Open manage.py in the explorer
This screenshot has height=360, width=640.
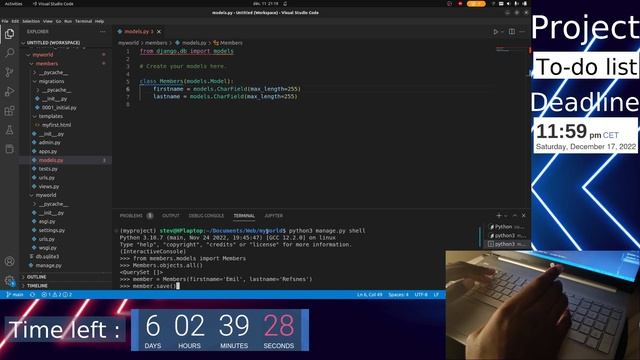click(48, 265)
